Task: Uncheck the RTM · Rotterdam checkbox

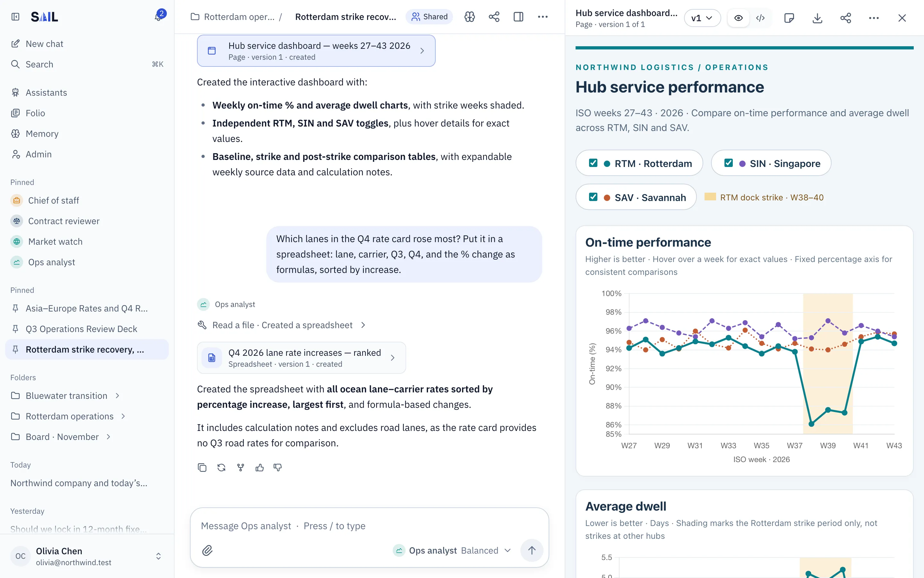Action: click(x=593, y=163)
